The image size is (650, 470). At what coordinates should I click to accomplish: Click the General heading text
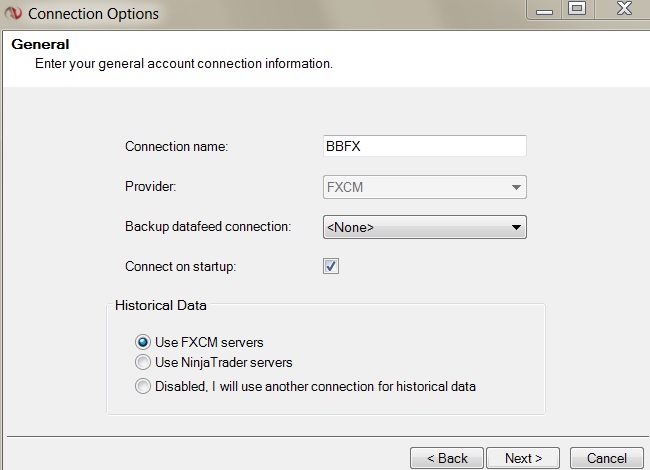pyautogui.click(x=40, y=45)
